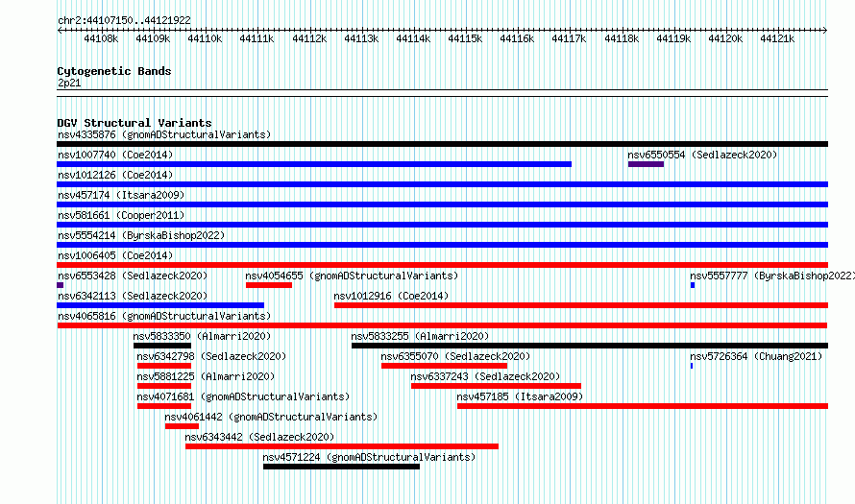855x504 pixels.
Task: Click the Cytogenetic Bands track title
Action: pos(114,71)
